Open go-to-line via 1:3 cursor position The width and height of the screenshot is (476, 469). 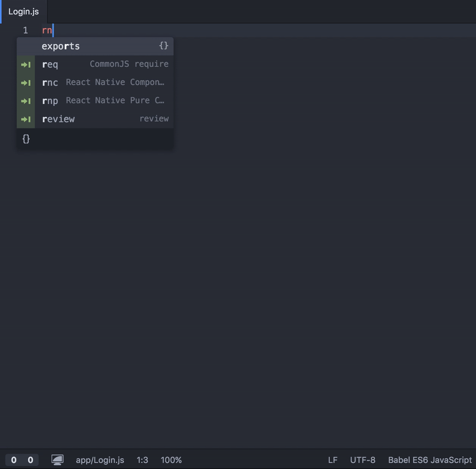pyautogui.click(x=142, y=460)
